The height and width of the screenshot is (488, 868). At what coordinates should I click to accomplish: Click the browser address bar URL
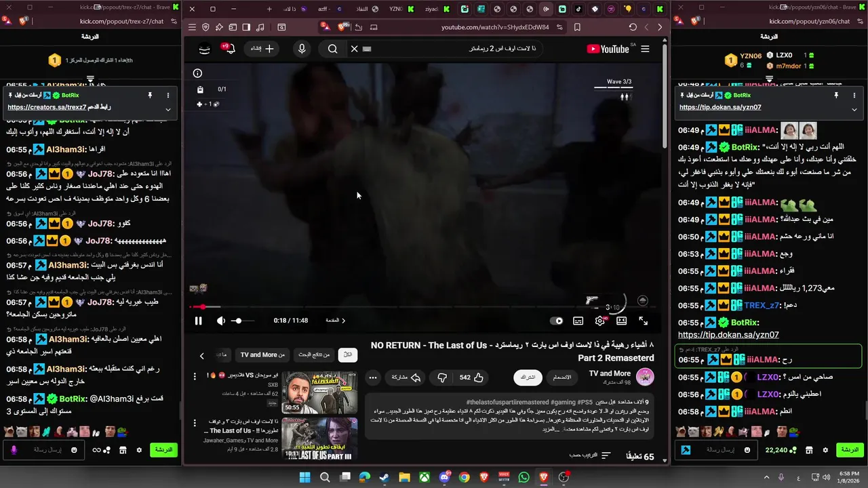pyautogui.click(x=495, y=27)
